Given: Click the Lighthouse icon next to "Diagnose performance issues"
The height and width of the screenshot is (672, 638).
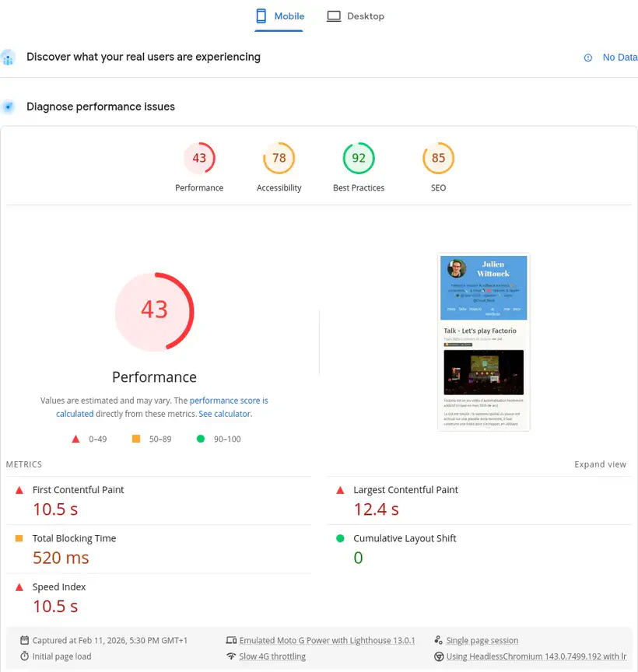Looking at the screenshot, I should click(x=9, y=105).
